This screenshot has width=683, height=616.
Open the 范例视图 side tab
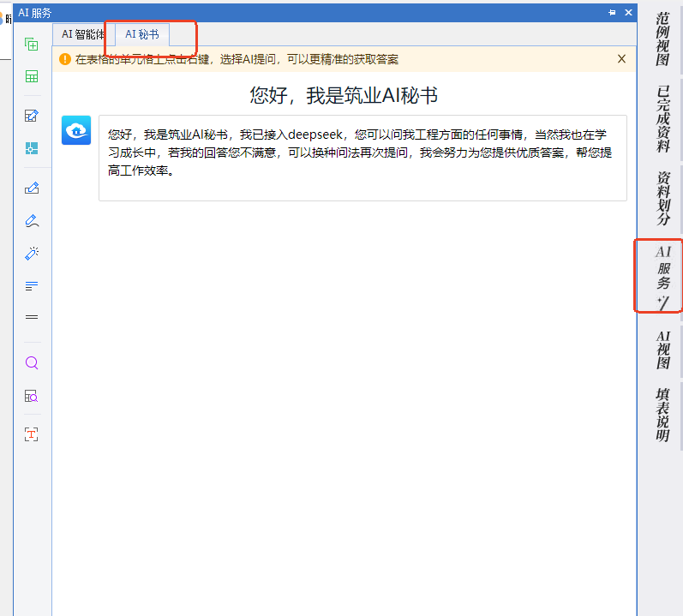coord(662,39)
